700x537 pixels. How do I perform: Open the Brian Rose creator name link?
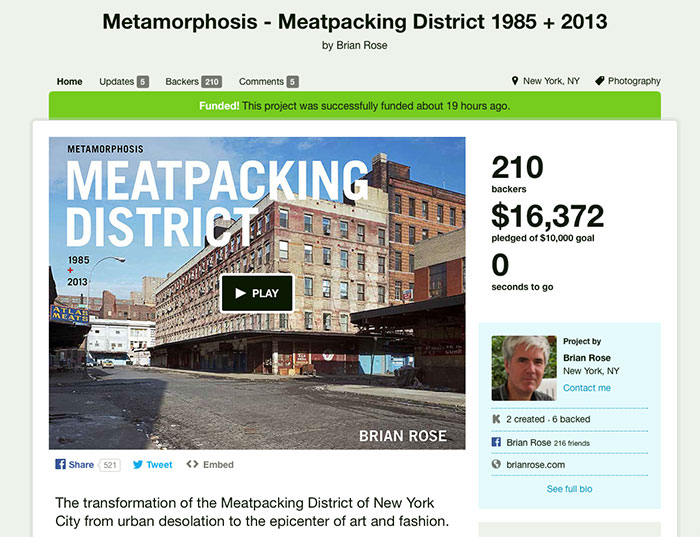(587, 358)
